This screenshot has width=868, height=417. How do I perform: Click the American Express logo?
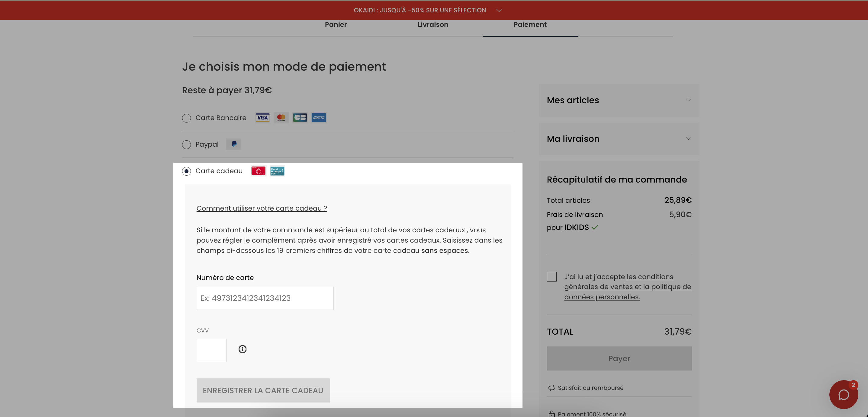coord(319,117)
